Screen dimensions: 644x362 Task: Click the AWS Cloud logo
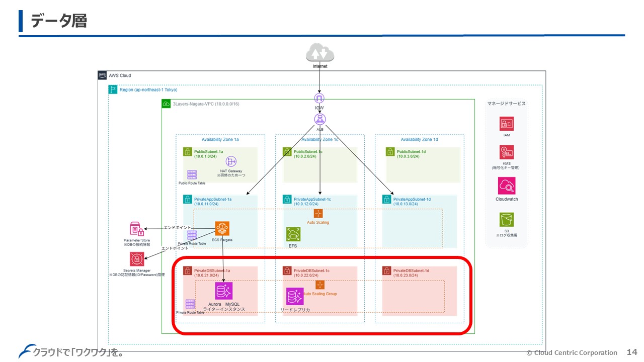pos(102,75)
